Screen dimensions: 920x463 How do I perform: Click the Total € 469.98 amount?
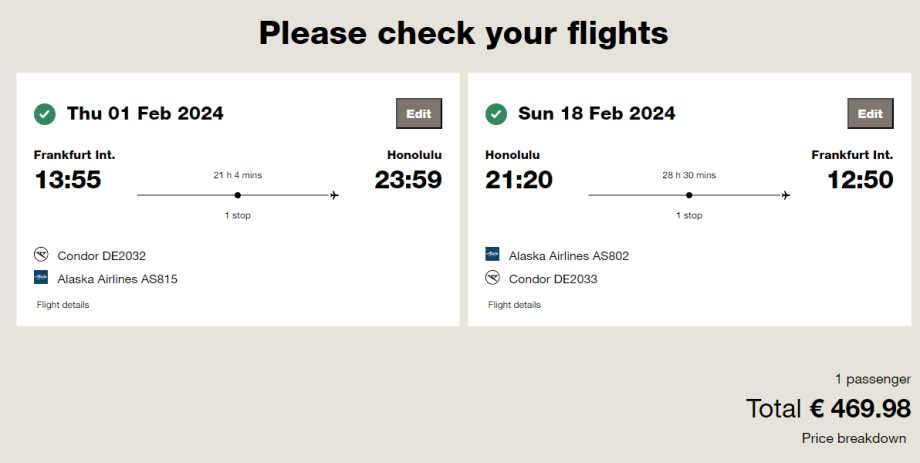828,408
